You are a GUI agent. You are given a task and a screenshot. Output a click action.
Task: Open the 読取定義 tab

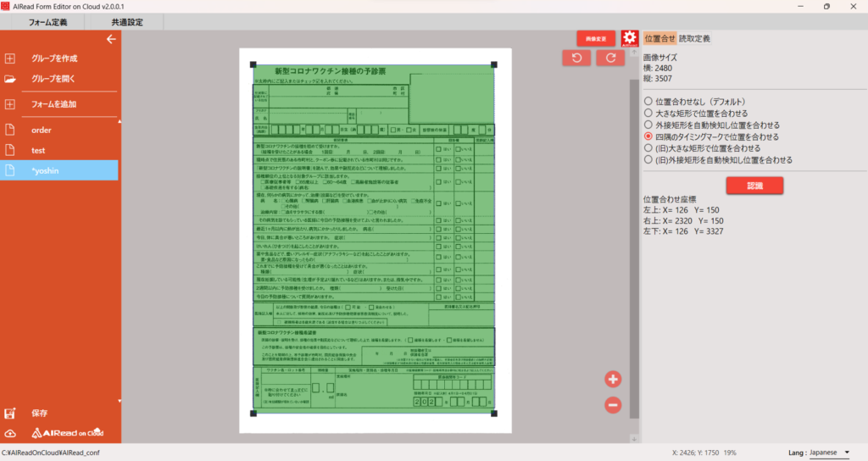point(694,38)
